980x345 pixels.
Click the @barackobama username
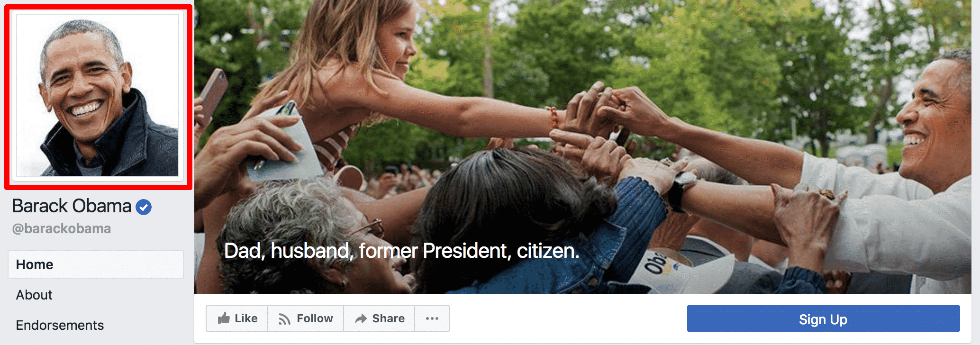point(62,228)
